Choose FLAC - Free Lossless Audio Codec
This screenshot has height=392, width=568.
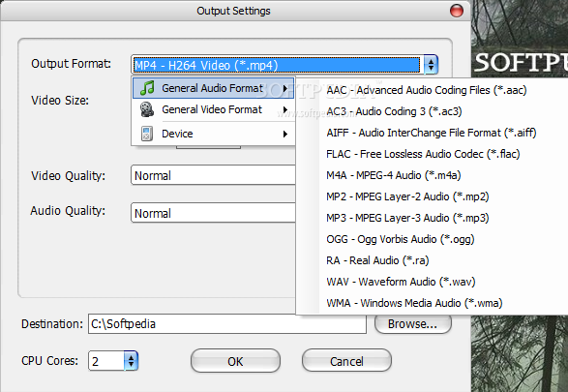point(423,154)
